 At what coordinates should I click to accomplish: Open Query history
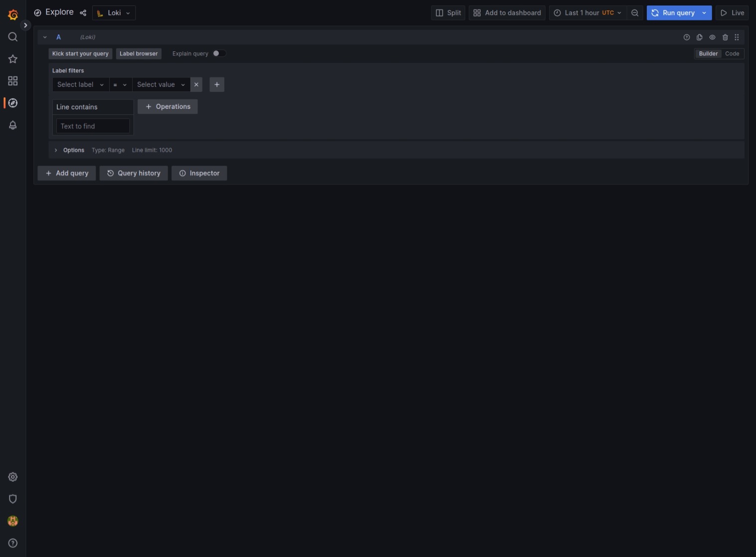tap(134, 173)
